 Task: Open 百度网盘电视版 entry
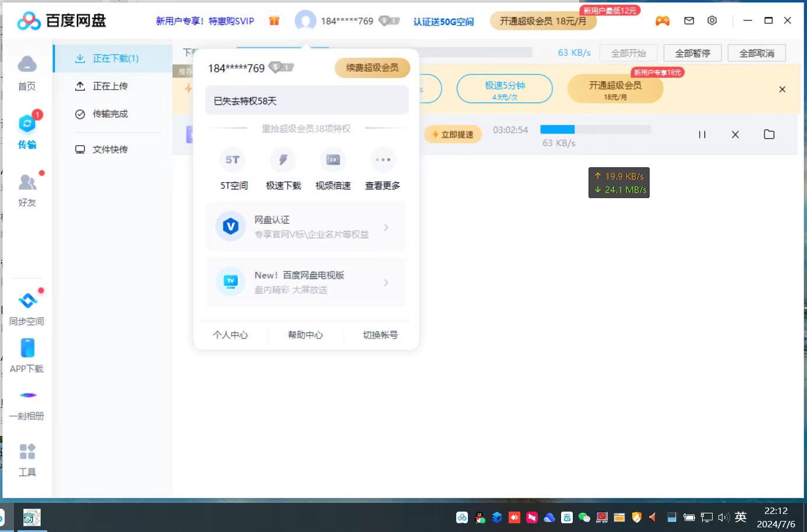306,282
